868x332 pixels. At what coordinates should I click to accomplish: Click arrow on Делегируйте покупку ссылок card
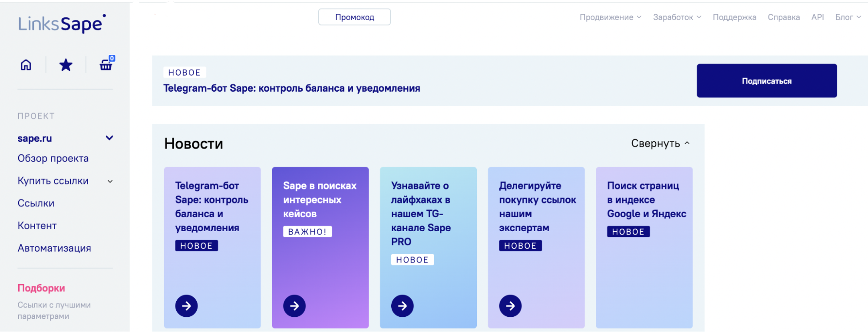(510, 306)
